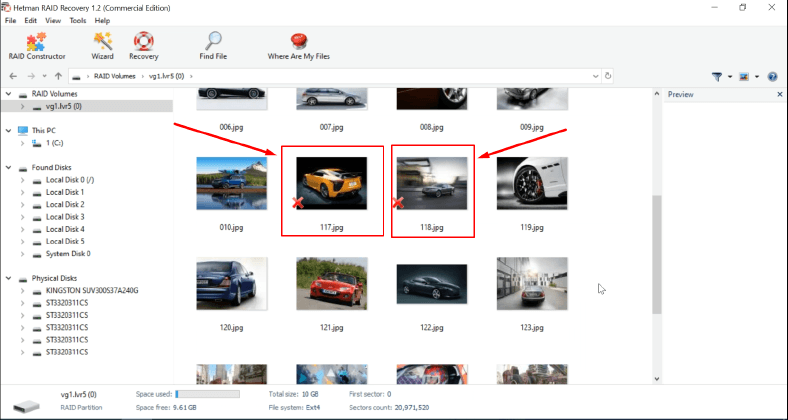The height and width of the screenshot is (420, 788).
Task: Select the 123.jpg thumbnail
Action: point(532,283)
